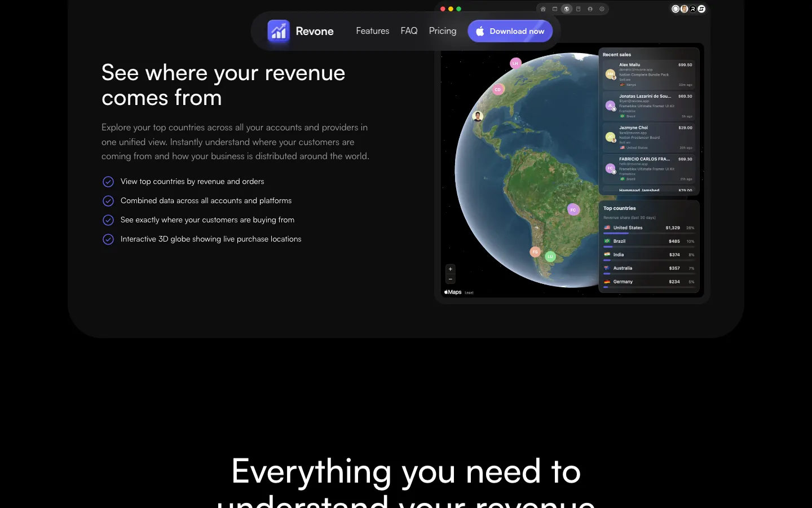Click the photo avatar marker on globe
This screenshot has height=508, width=812.
[x=478, y=116]
